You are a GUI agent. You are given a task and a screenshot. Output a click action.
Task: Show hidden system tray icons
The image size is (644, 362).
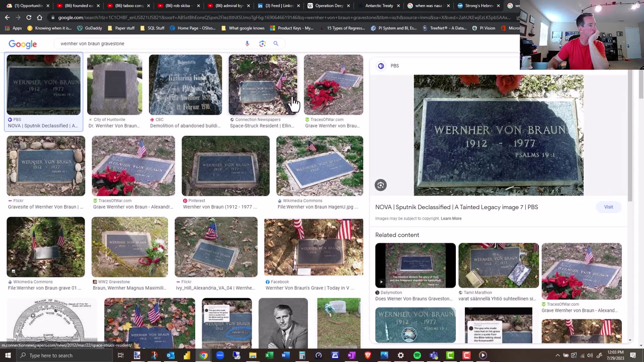tap(557, 355)
